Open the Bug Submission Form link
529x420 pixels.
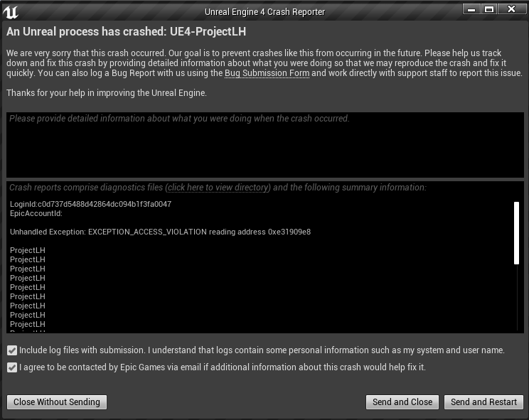coord(267,74)
